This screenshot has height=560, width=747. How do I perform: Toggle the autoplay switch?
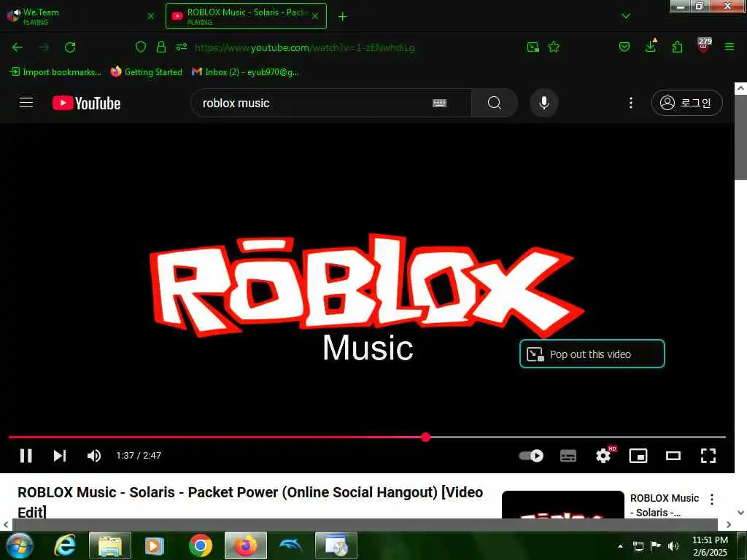(x=531, y=456)
